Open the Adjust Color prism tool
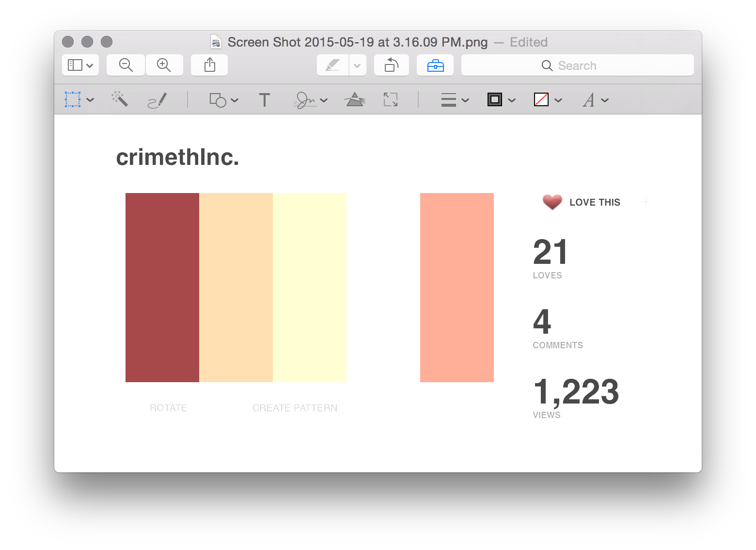 [x=355, y=100]
